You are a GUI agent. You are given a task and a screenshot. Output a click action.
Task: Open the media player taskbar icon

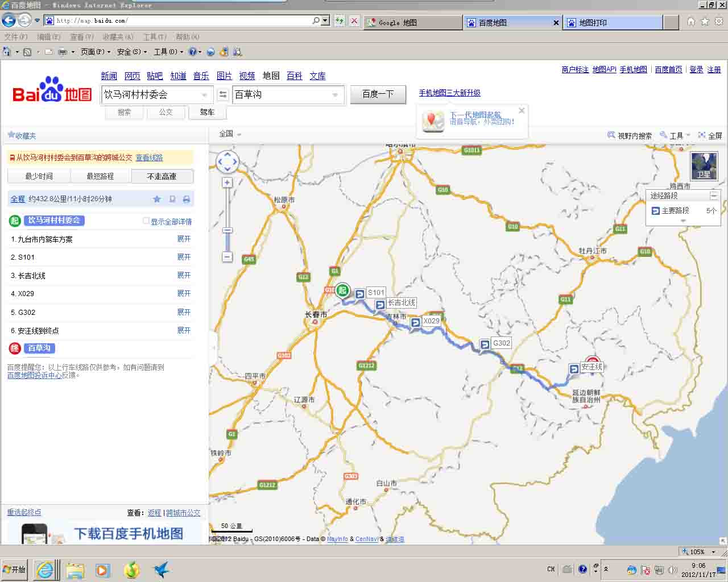[102, 569]
